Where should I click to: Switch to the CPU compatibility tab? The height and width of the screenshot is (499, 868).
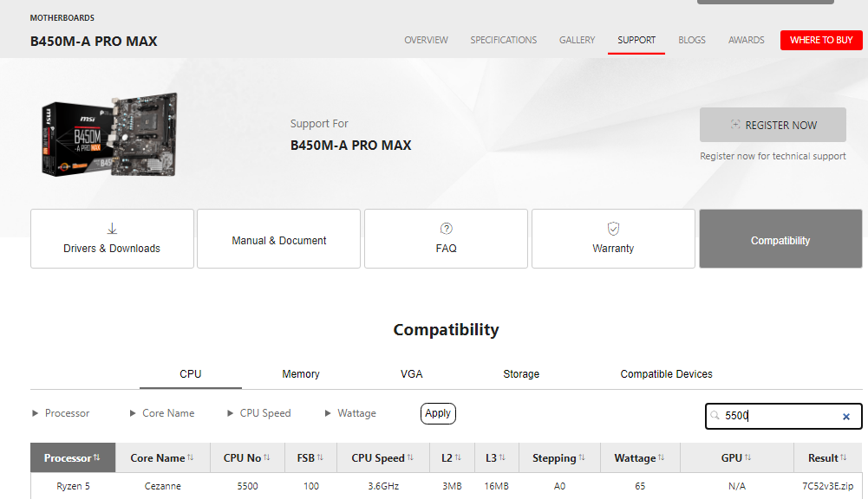pos(191,374)
